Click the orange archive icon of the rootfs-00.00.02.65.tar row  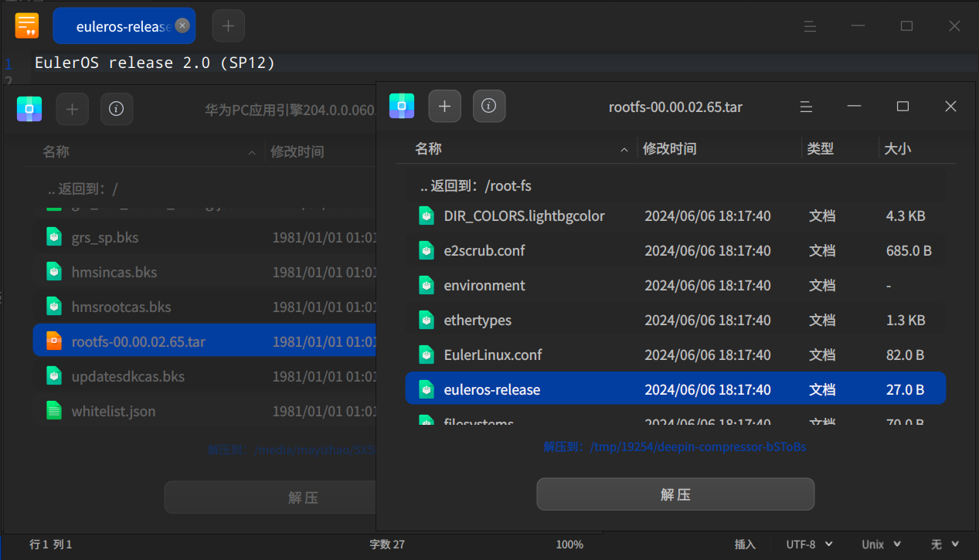click(x=54, y=341)
